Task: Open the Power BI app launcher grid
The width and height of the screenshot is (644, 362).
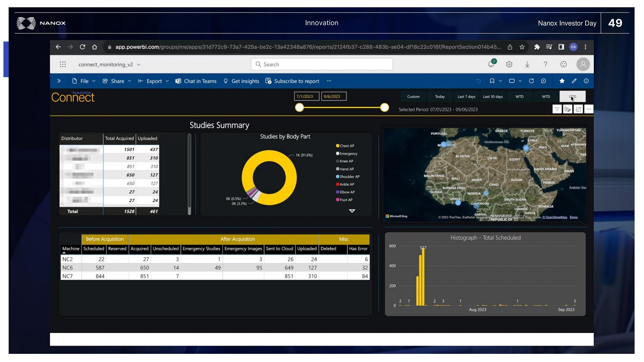Action: pyautogui.click(x=63, y=64)
